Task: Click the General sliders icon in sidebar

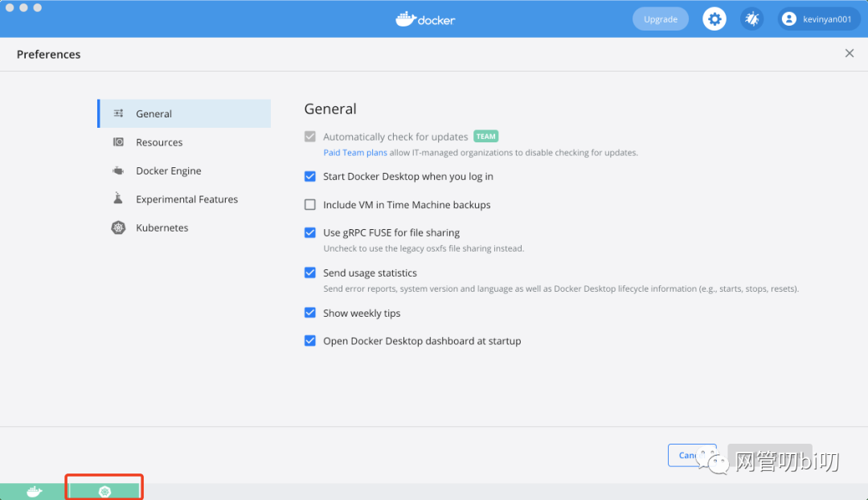Action: (x=118, y=113)
